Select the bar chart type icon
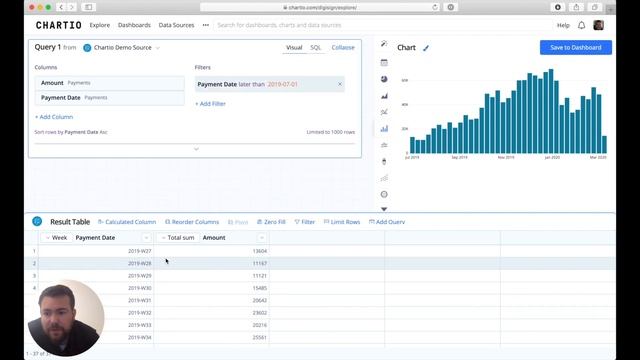Image resolution: width=640 pixels, height=360 pixels. [x=384, y=129]
